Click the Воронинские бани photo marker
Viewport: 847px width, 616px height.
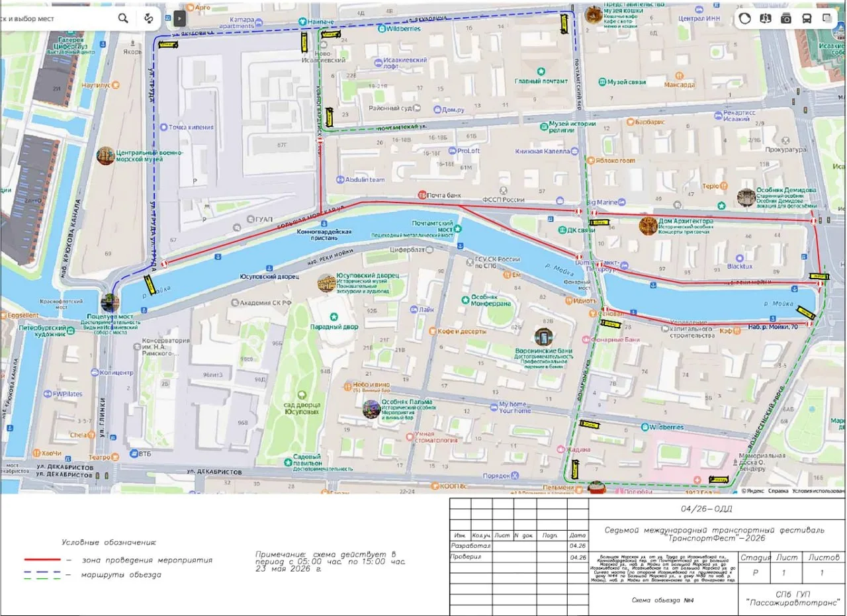coord(544,337)
